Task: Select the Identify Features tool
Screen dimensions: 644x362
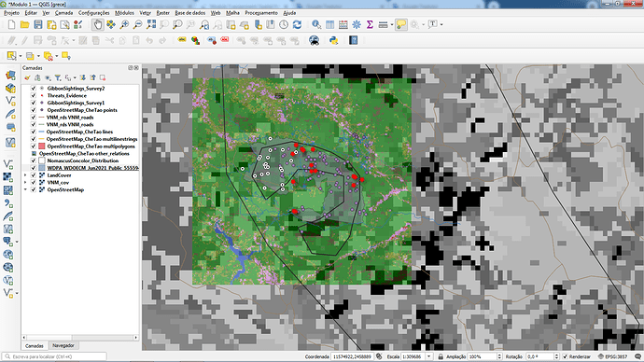Action: click(316, 24)
